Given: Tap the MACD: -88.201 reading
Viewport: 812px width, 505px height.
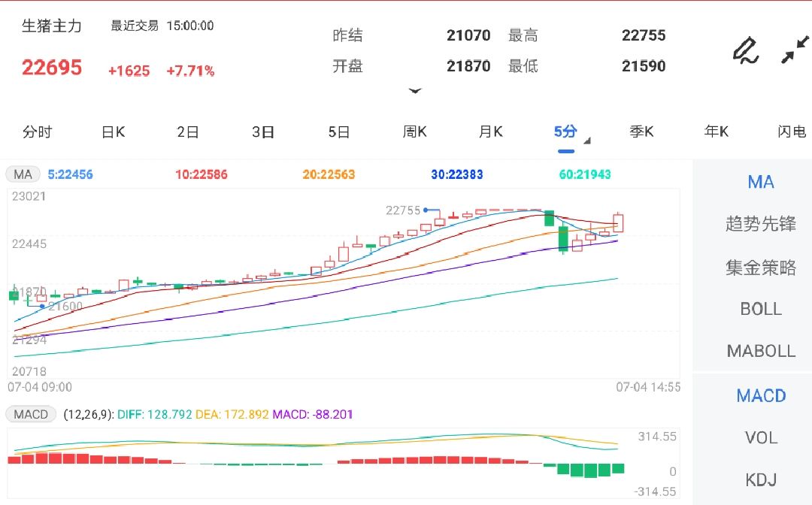Looking at the screenshot, I should tap(313, 415).
